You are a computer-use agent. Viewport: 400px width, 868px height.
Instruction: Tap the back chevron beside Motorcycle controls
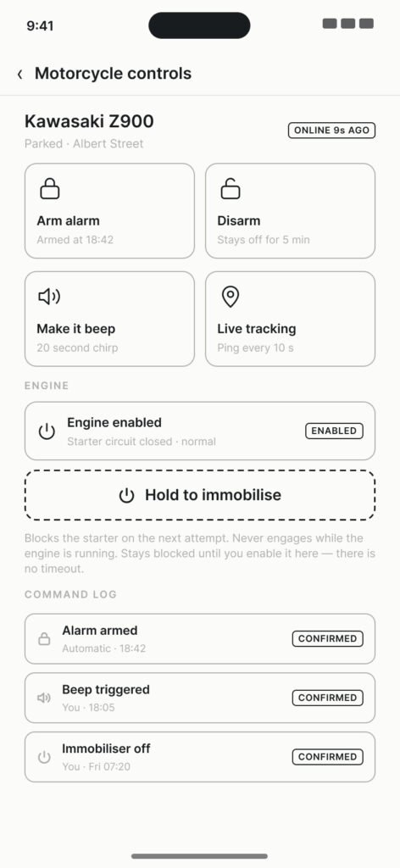tap(20, 75)
